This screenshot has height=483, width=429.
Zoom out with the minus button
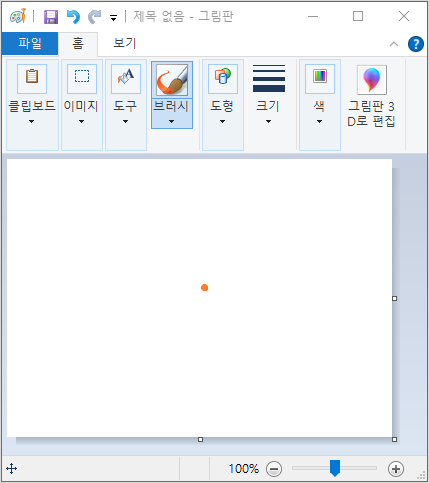[274, 469]
